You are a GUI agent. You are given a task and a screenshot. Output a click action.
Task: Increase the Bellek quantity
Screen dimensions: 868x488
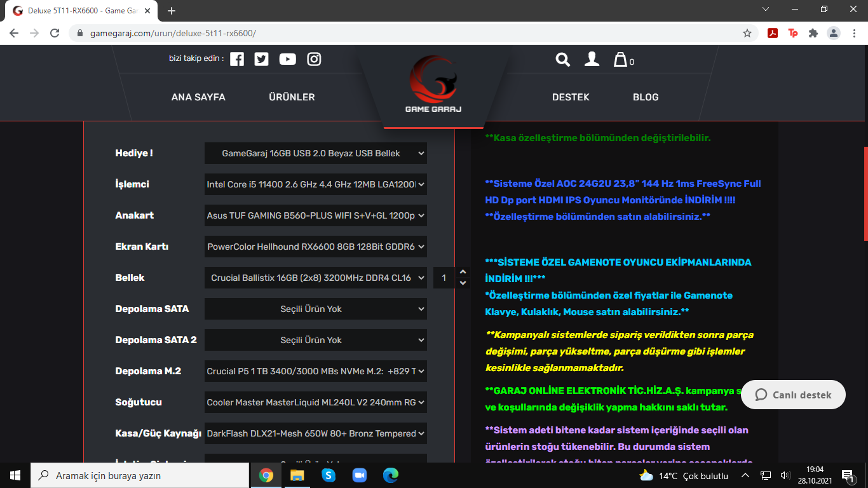pyautogui.click(x=463, y=273)
